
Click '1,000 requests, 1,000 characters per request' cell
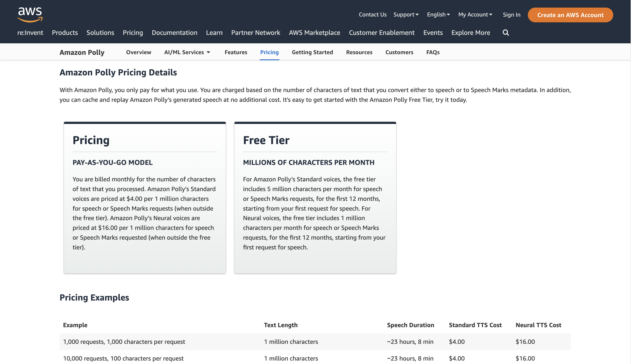point(124,342)
